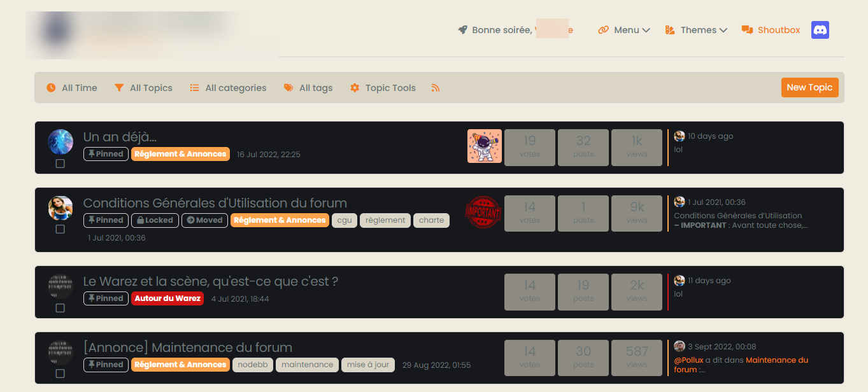Click the astronaut thumbnail on Un an déjà

pyautogui.click(x=484, y=146)
